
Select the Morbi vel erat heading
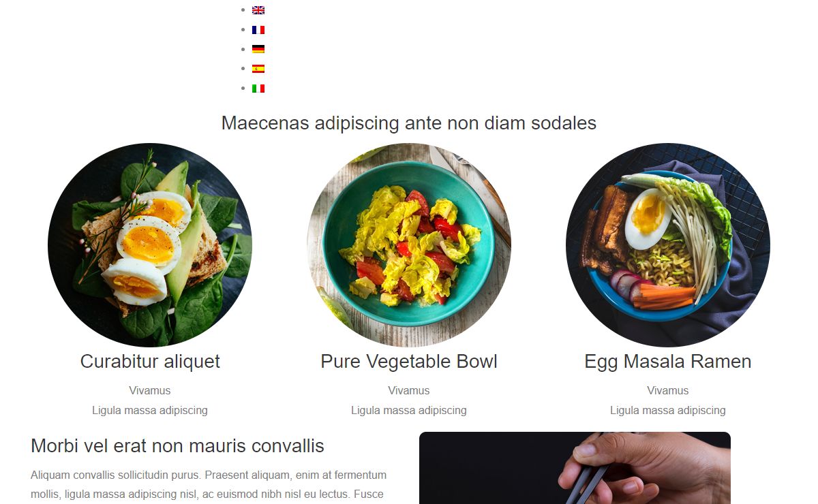177,446
